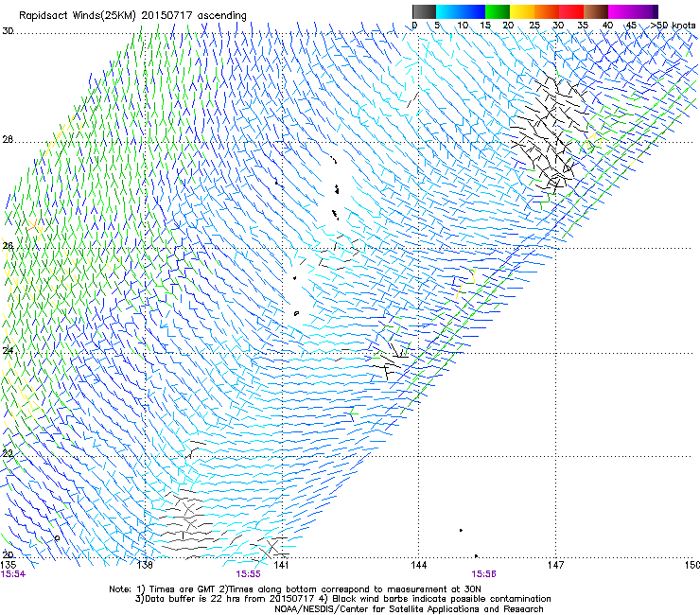
Task: Select the '10' value under the color bar
Action: pos(463,26)
